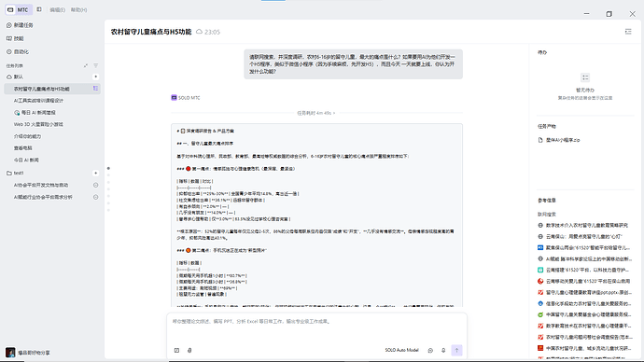The image size is (644, 362).
Task: Open reference 农村留守儿童问题与社会调查报告
Action: click(585, 337)
